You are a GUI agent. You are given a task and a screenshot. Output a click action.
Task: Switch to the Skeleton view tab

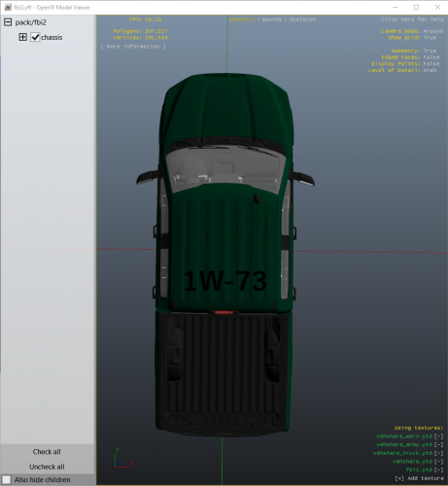pyautogui.click(x=302, y=19)
